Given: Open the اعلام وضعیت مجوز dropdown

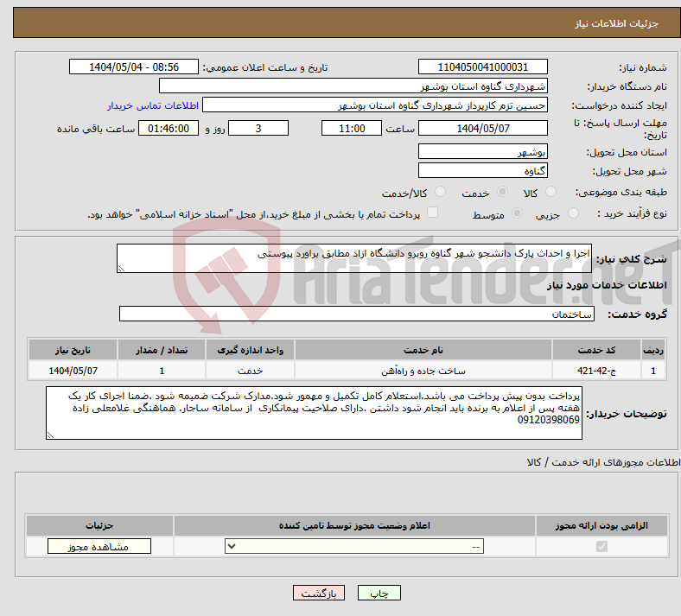Looking at the screenshot, I should [354, 546].
